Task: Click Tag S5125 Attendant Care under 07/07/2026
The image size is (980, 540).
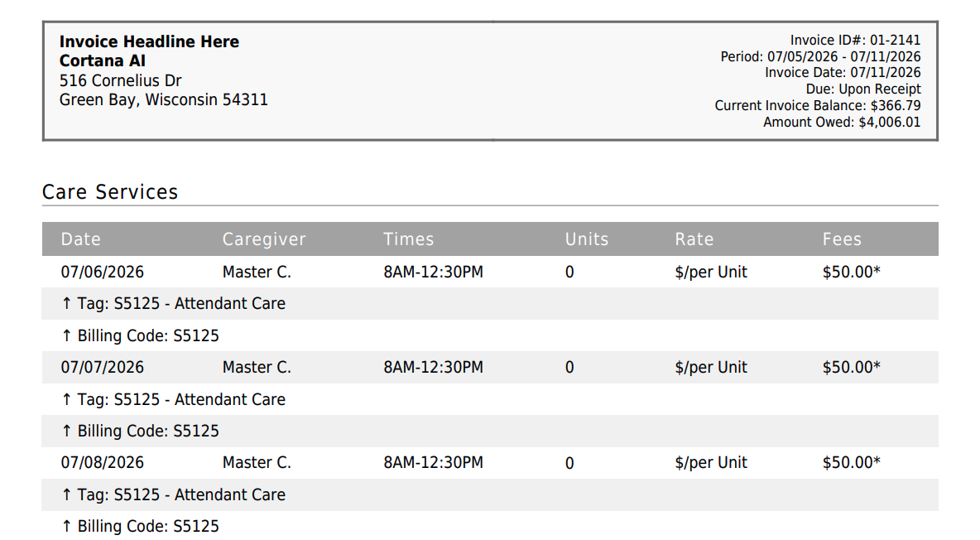Action: 181,399
